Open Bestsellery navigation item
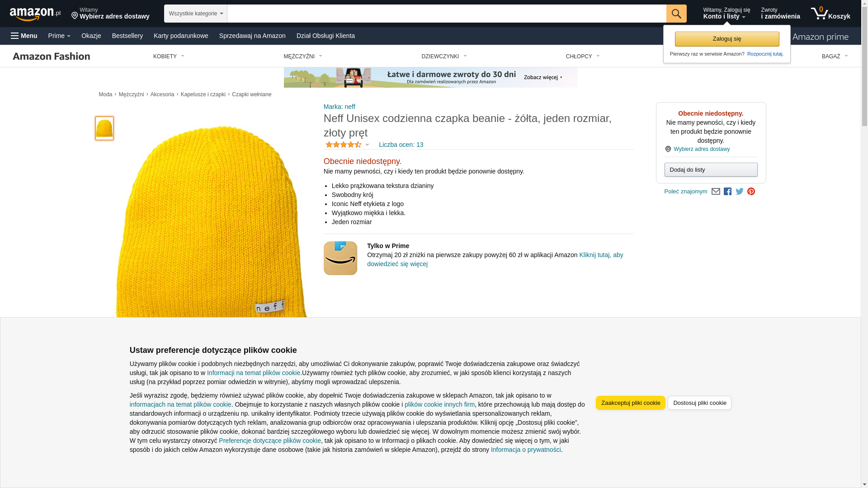Image resolution: width=868 pixels, height=488 pixels. [127, 36]
